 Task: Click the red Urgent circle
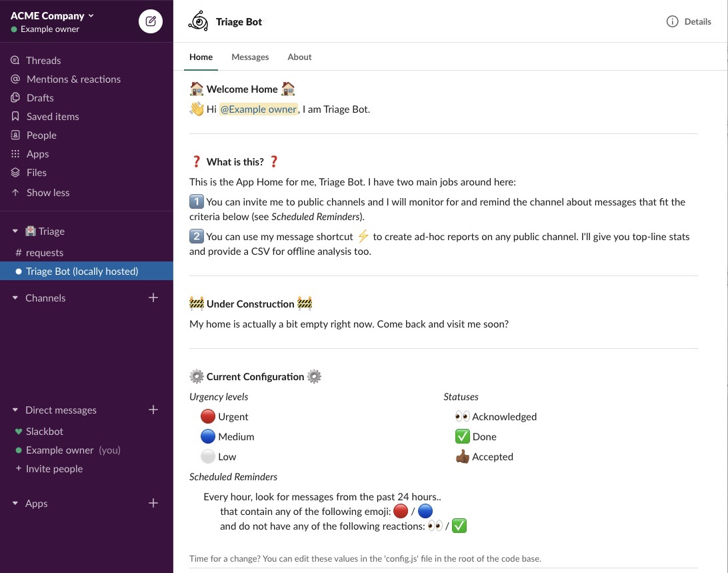click(208, 416)
